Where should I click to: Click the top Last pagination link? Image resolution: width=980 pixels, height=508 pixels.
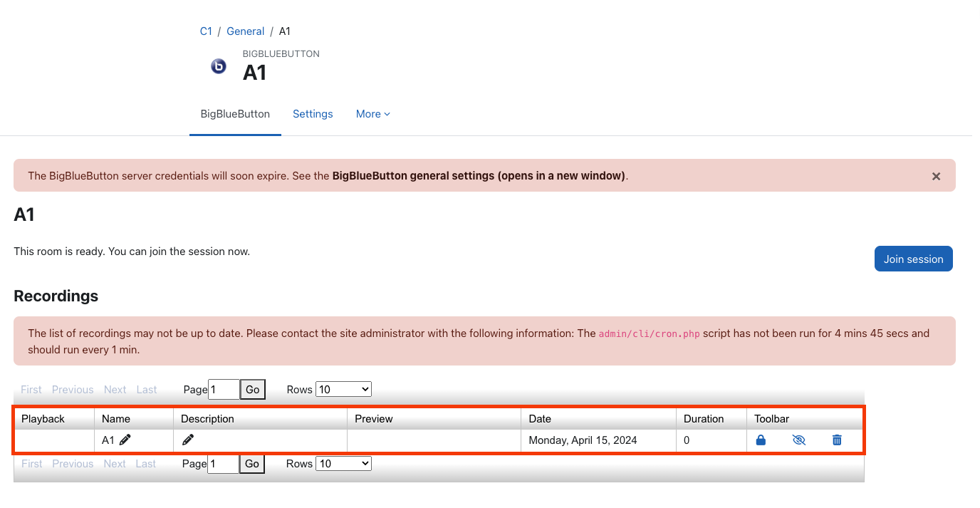pyautogui.click(x=147, y=390)
